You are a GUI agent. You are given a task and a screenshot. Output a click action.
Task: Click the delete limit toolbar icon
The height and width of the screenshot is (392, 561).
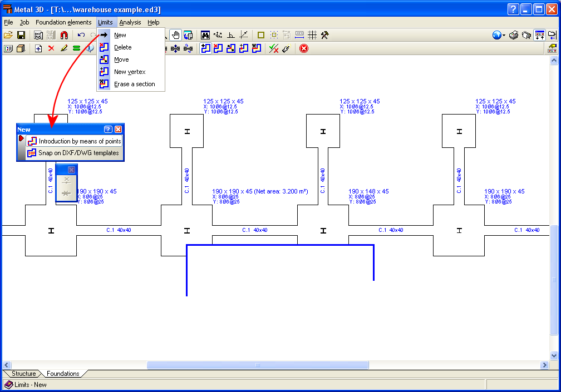point(218,48)
